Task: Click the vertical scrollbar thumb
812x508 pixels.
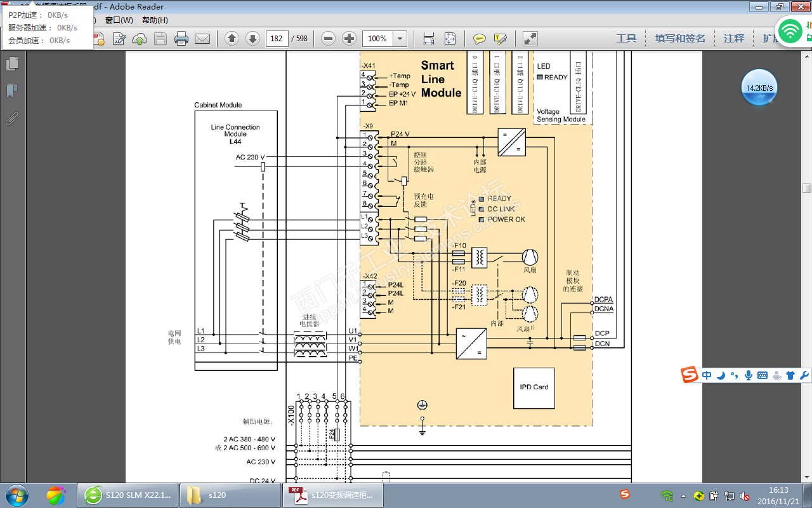Action: (x=806, y=189)
